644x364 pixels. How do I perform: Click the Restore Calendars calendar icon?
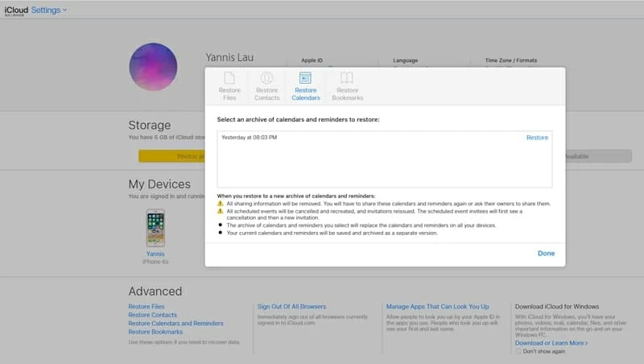pos(306,78)
